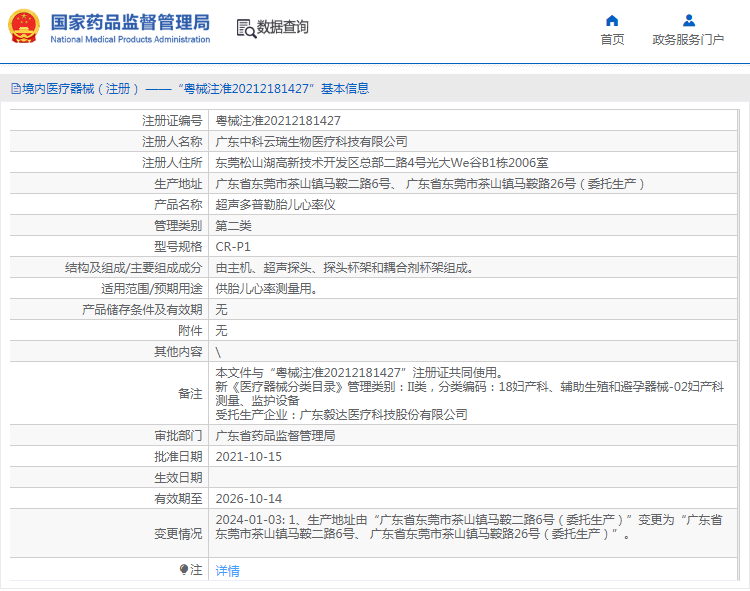Select 受托生产企业 line in 备注

pos(341,415)
